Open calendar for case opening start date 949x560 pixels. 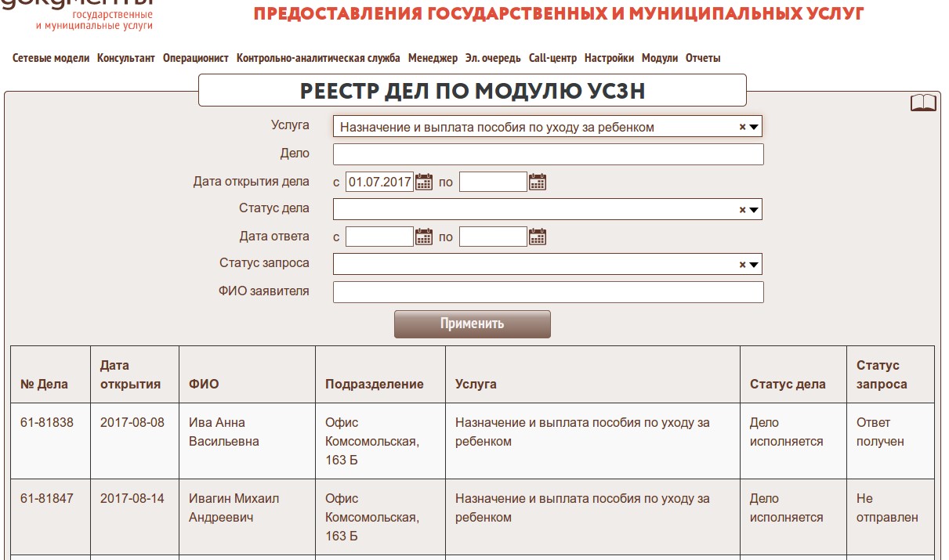(424, 182)
